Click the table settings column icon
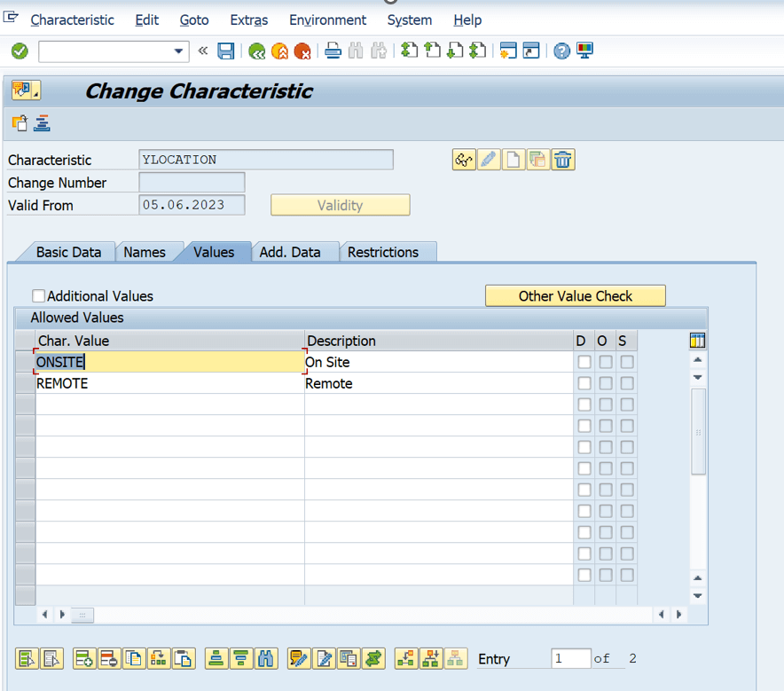The width and height of the screenshot is (784, 691). 697,341
